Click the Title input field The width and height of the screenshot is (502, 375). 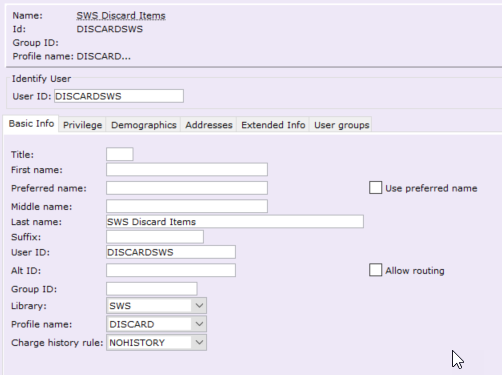(120, 154)
